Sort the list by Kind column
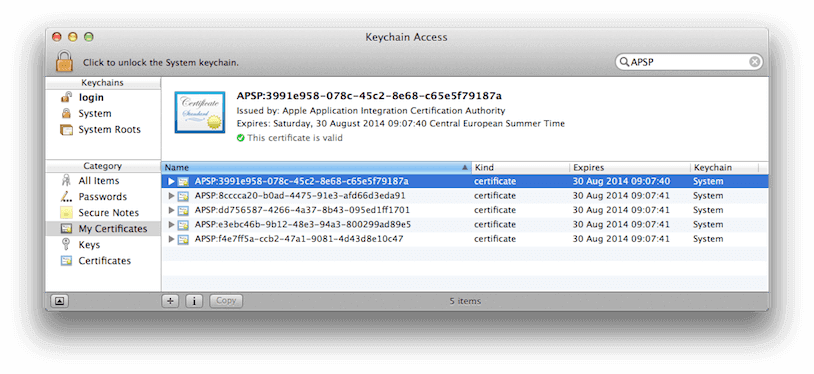Screen dimensions: 814x374 [520, 168]
